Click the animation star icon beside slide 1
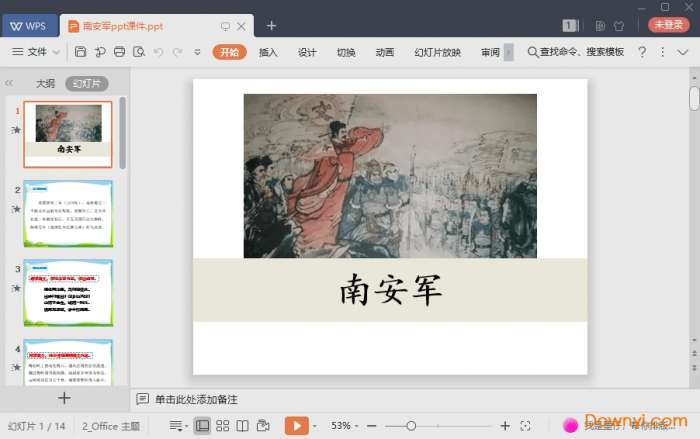 [x=16, y=130]
